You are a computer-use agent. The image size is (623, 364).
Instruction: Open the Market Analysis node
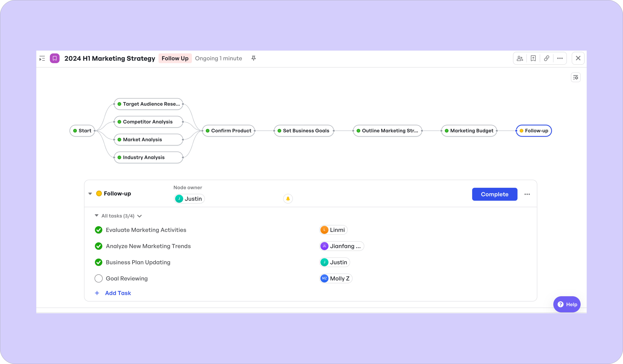coord(149,140)
